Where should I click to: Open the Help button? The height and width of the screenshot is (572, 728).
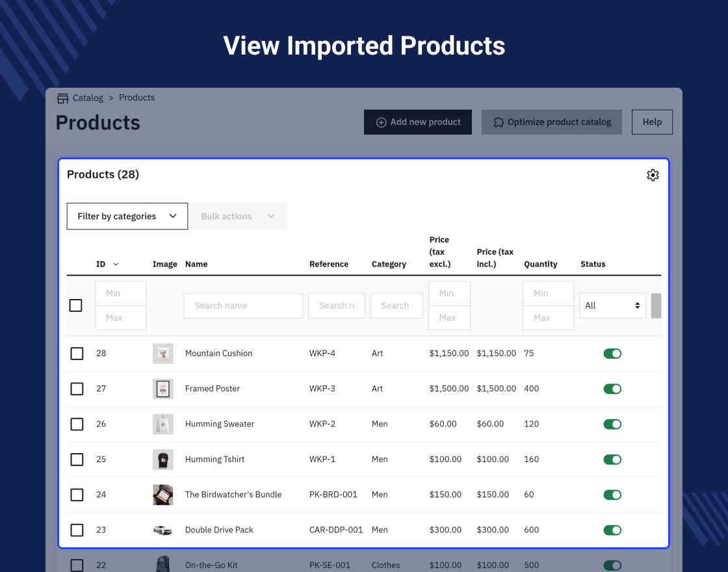(652, 122)
